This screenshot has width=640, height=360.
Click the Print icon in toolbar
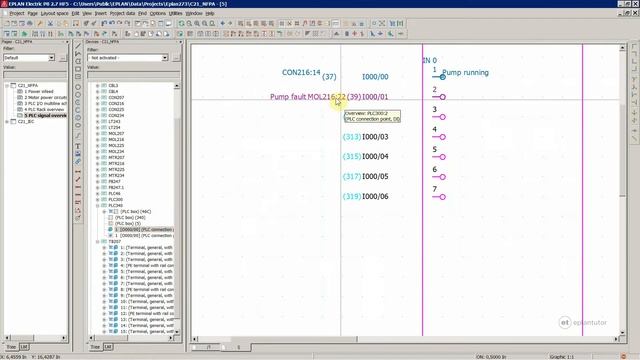[29, 24]
